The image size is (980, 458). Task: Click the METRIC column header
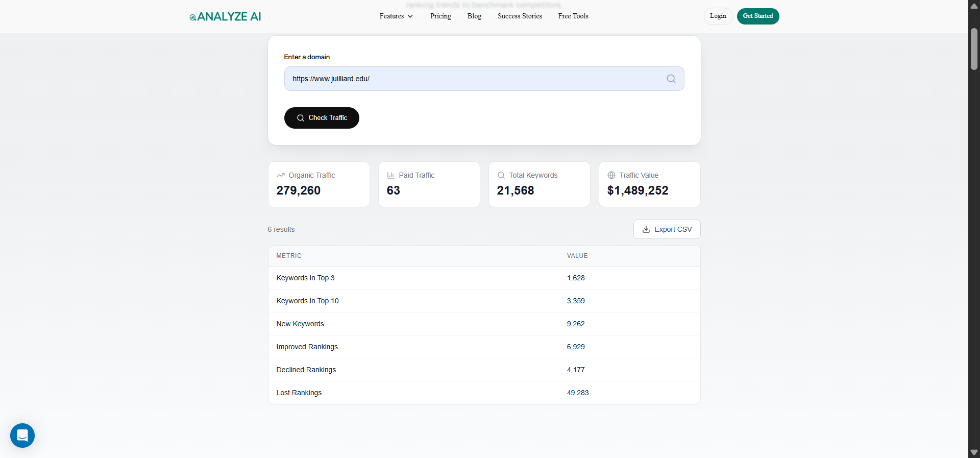[289, 256]
